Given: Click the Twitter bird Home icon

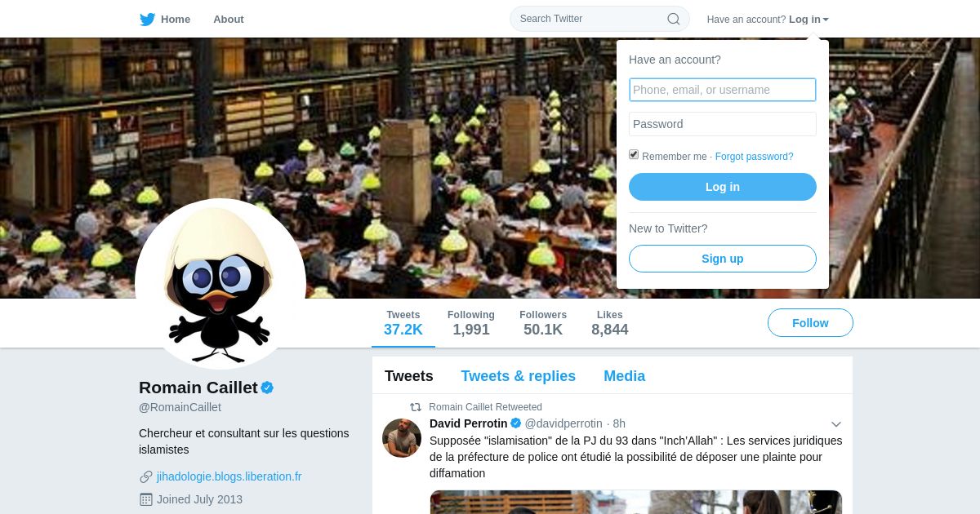Looking at the screenshot, I should tap(147, 19).
